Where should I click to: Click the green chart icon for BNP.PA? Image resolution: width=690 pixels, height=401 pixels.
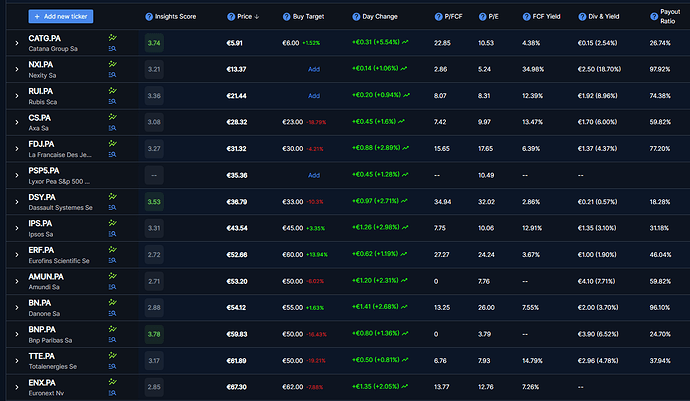(113, 329)
